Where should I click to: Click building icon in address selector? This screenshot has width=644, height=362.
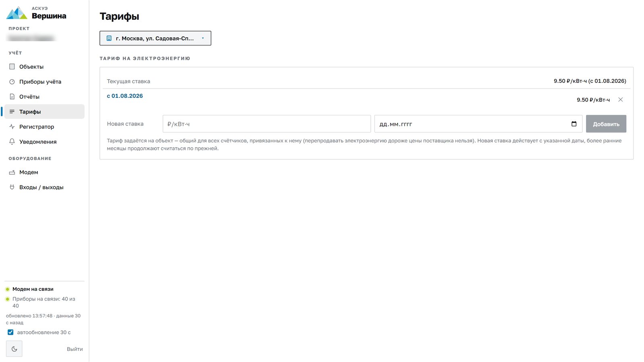pos(109,38)
